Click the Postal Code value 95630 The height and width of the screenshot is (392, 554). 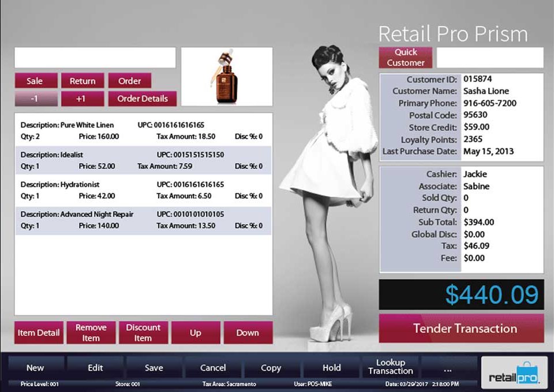tap(476, 115)
